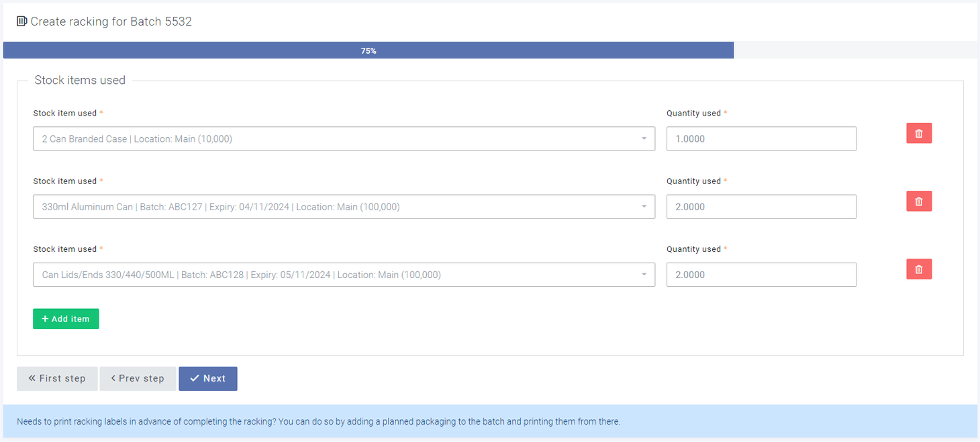Return to Prev step
Viewport: 980px width, 442px height.
point(138,378)
